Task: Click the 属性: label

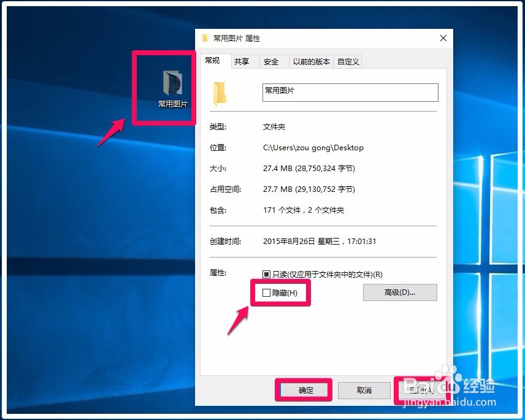Action: click(218, 273)
